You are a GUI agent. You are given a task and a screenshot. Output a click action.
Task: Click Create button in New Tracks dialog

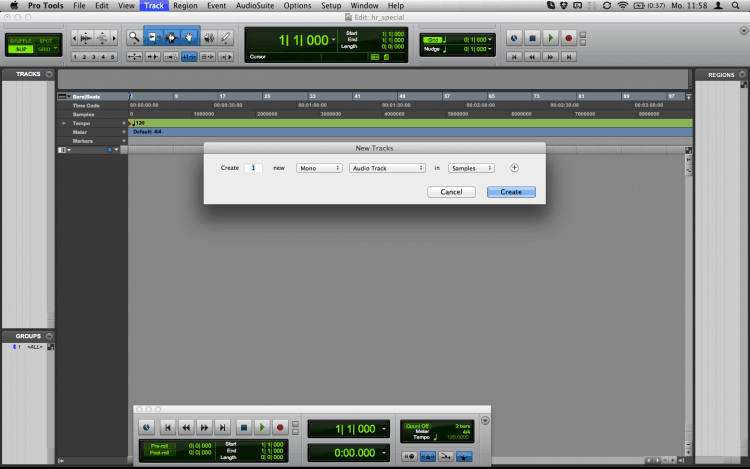pyautogui.click(x=511, y=192)
